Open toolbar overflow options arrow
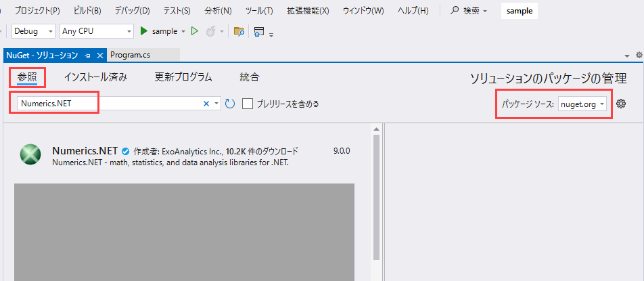 coord(271,35)
